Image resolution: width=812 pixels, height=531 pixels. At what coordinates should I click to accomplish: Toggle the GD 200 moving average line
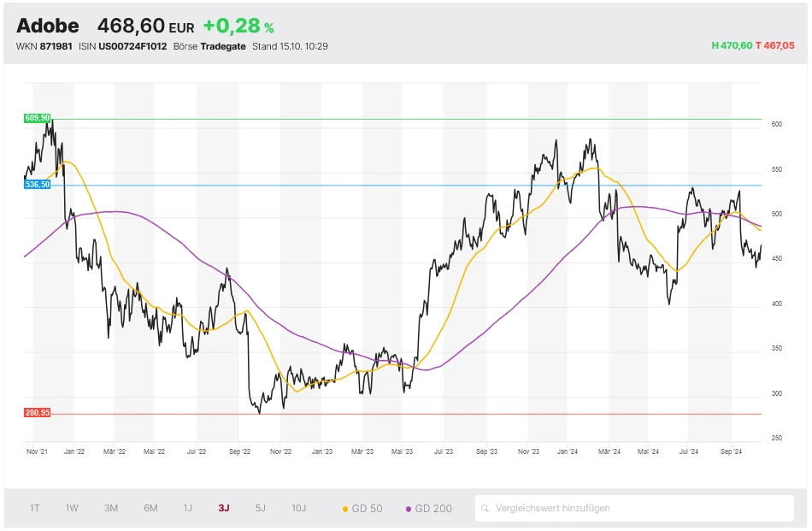[x=428, y=509]
